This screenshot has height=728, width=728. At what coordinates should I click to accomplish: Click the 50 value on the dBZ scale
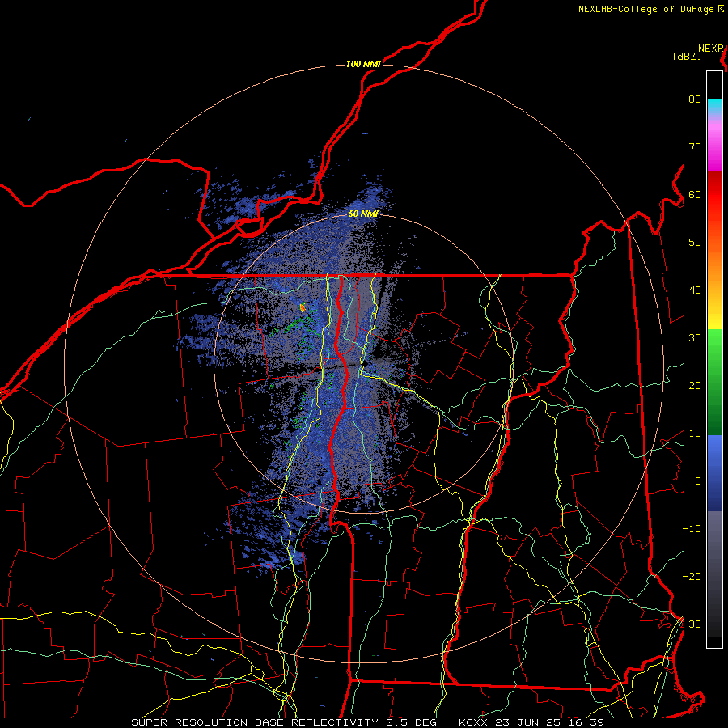[695, 243]
